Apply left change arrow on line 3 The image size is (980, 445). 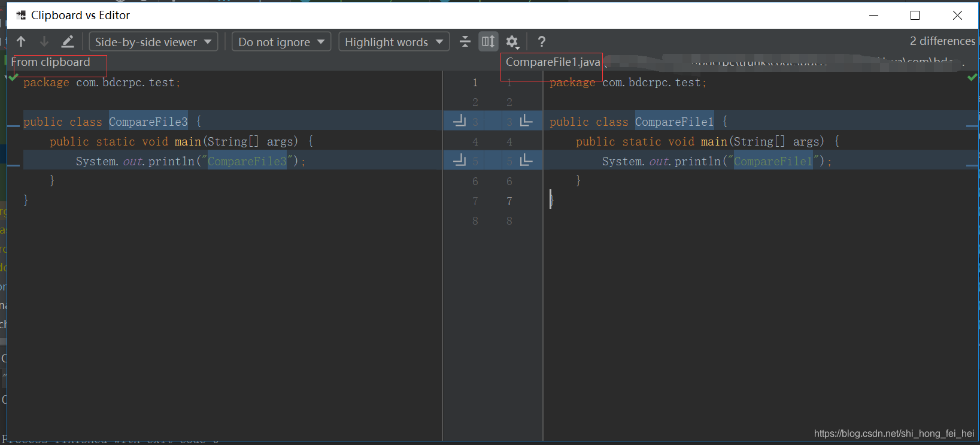(x=460, y=120)
